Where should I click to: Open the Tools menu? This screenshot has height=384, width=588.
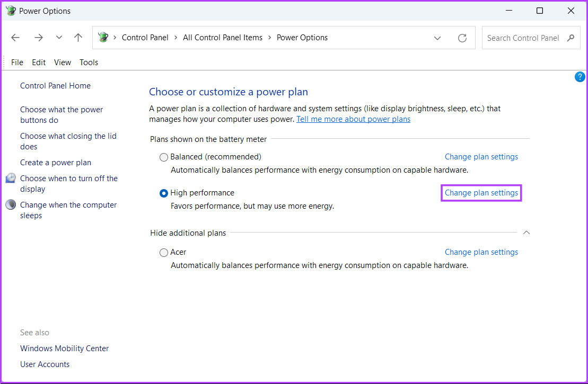[89, 62]
